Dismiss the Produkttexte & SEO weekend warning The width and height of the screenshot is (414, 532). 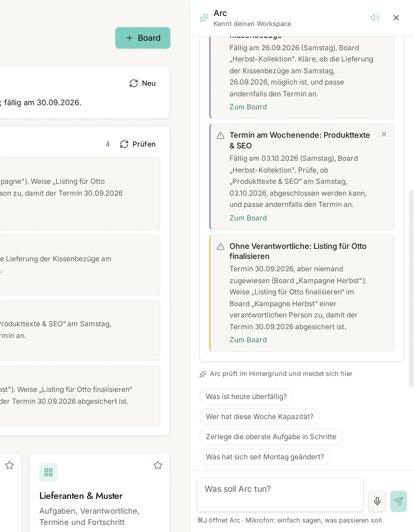coord(384,134)
